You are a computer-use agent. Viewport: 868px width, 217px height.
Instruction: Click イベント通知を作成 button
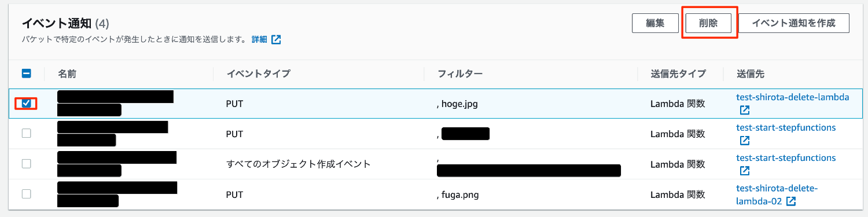793,23
